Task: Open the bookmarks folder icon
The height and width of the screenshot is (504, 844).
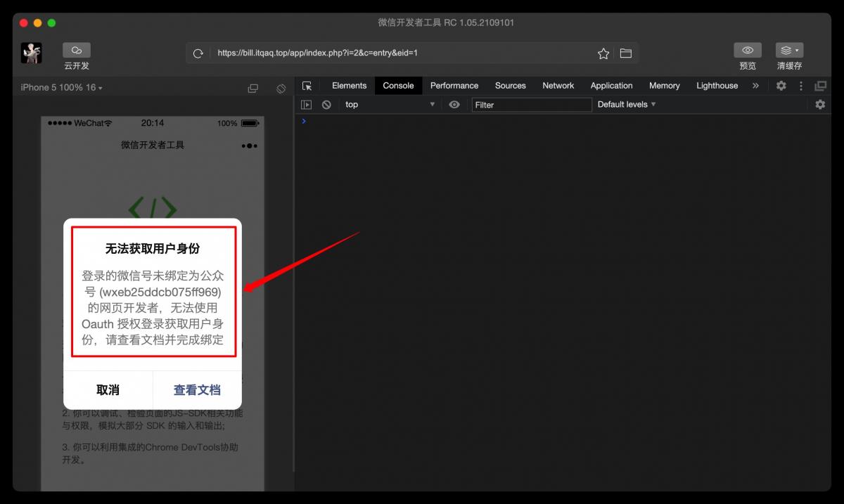Action: 625,53
